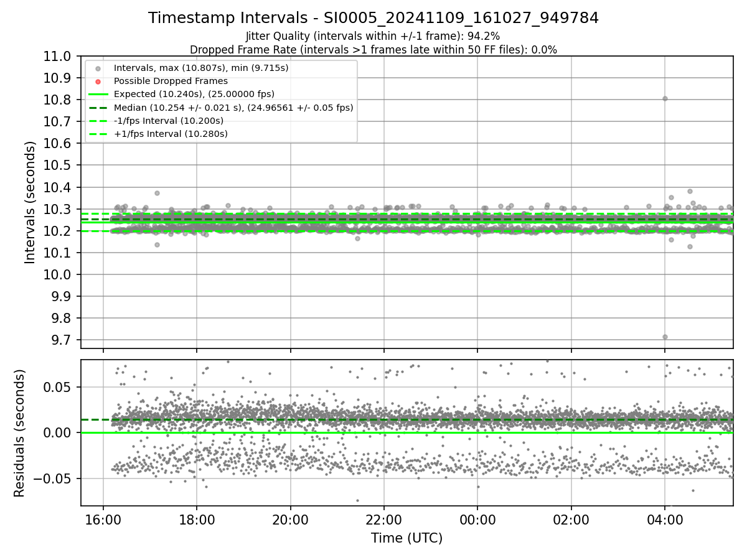Click the red dot marker in the legend
The image size is (747, 560).
point(98,82)
